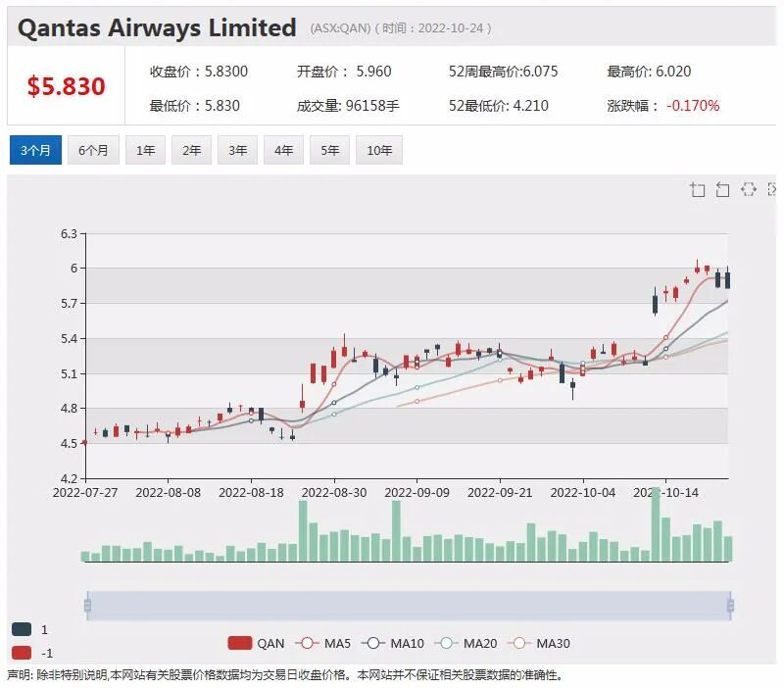Click 最低价：5.830 value

tap(194, 106)
